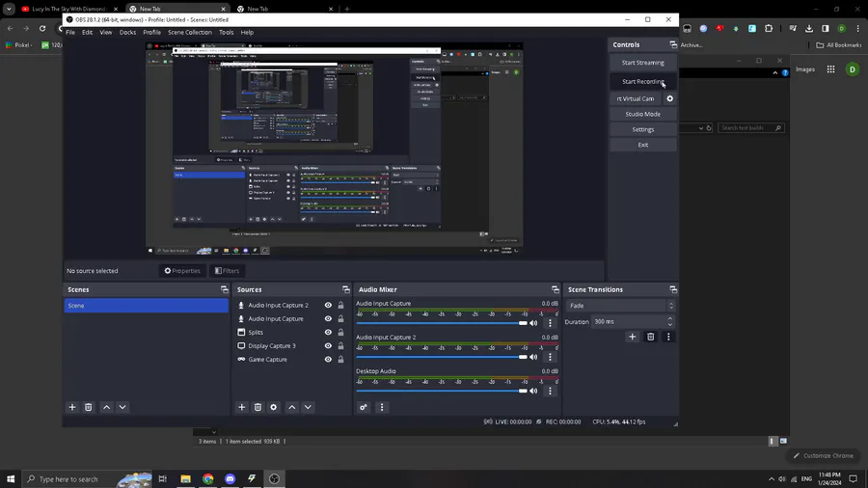Open the Edit menu
This screenshot has height=488, width=868.
coord(88,32)
